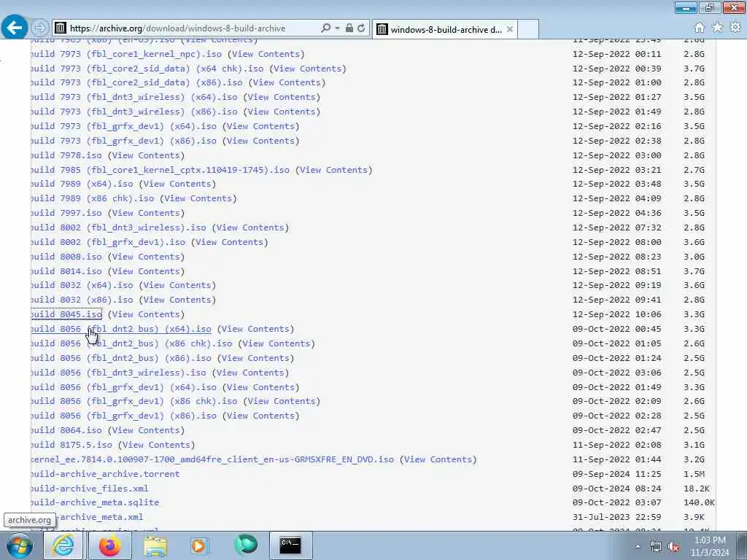The height and width of the screenshot is (560, 747).
Task: Open build 8175.5.iso link
Action: point(71,445)
